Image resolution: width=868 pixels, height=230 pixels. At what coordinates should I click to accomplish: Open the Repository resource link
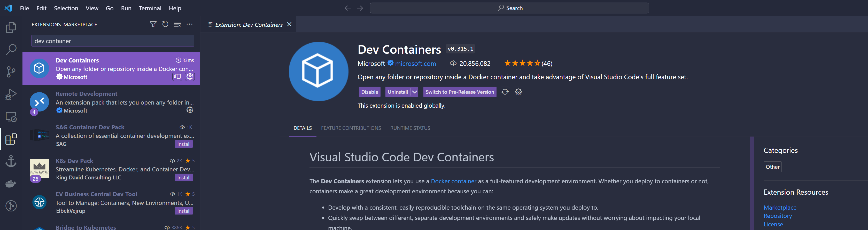[x=778, y=216]
